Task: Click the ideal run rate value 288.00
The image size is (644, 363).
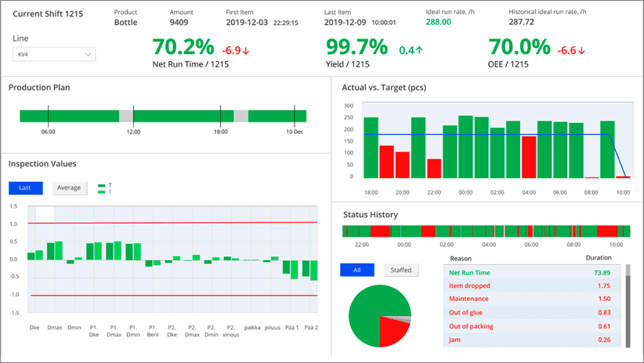Action: [x=438, y=22]
